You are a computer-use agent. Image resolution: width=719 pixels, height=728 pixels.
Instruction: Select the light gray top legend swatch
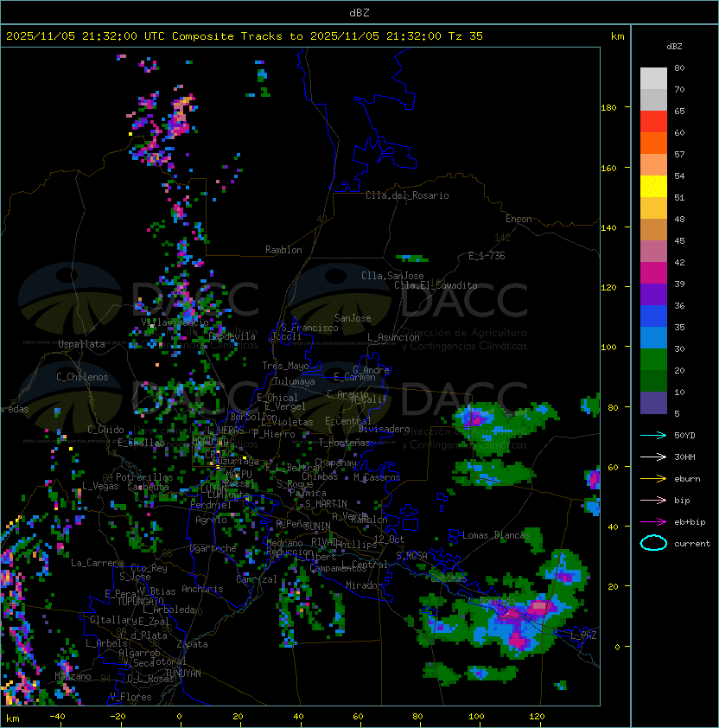[653, 78]
